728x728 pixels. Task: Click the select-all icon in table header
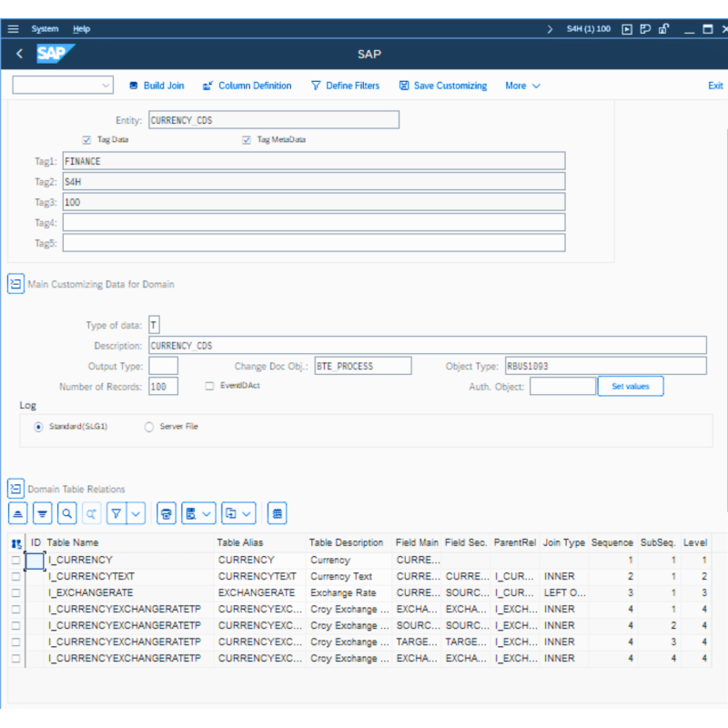16,542
